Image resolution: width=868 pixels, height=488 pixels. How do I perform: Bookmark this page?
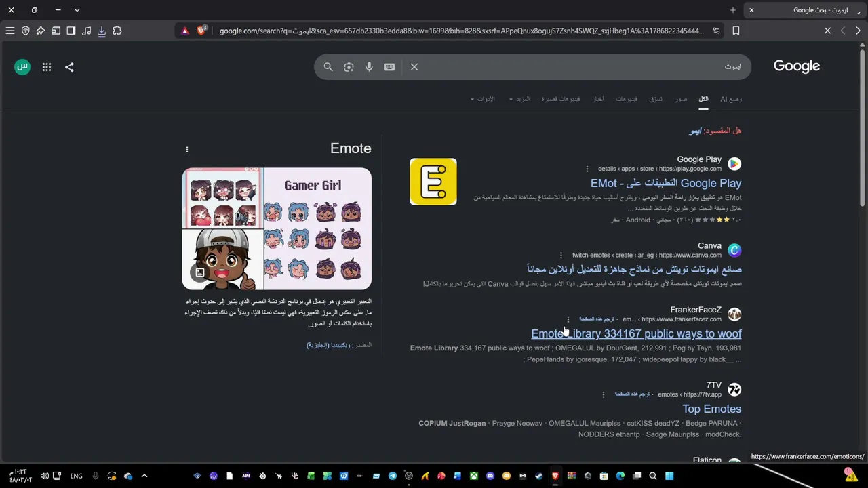(x=736, y=30)
